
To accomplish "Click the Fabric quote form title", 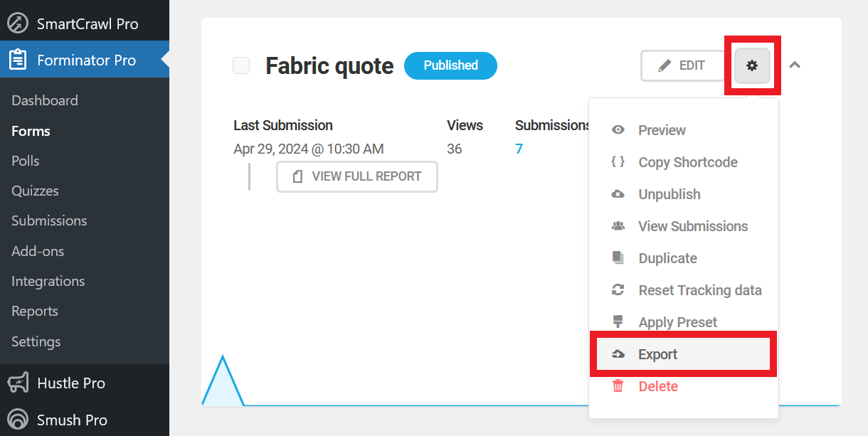I will point(329,66).
